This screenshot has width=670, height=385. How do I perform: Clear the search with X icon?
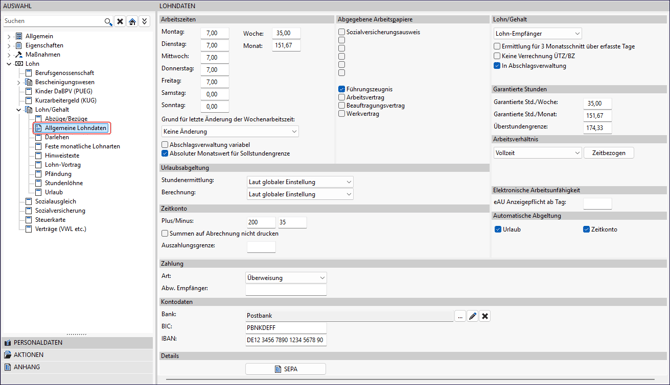tap(120, 21)
